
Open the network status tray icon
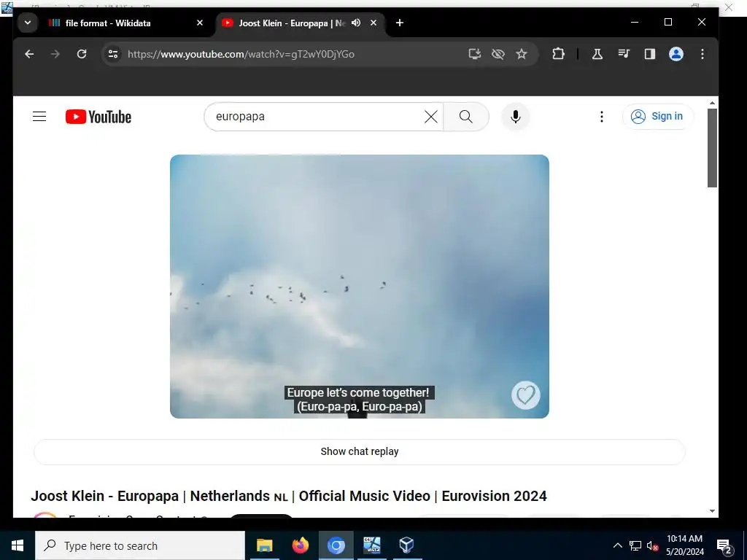tap(635, 545)
